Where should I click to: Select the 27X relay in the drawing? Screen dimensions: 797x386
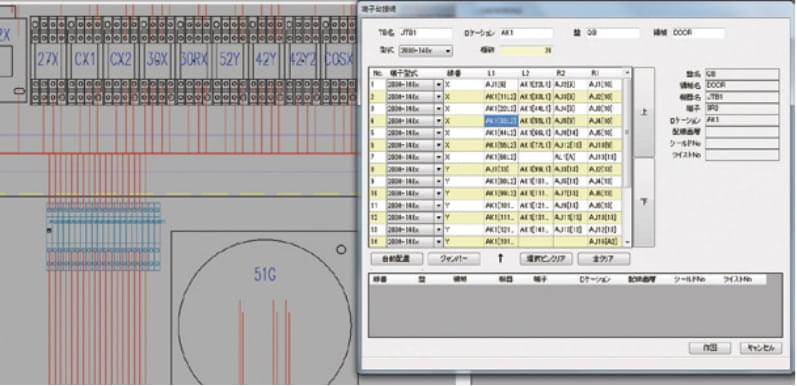pyautogui.click(x=48, y=61)
